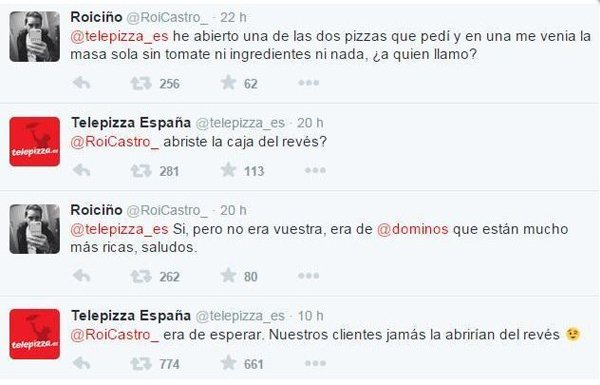This screenshot has height=385, width=600.
Task: Retweet the tweet with 262 retweets
Action: pos(141,276)
